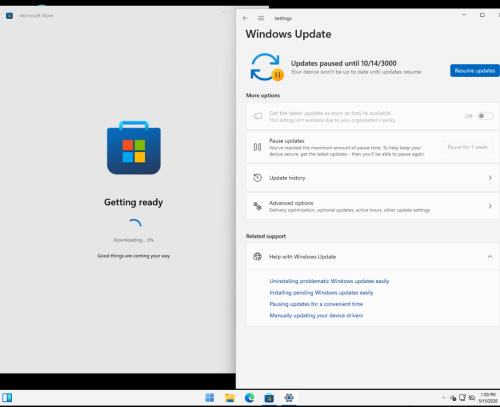Open File Explorer from the taskbar
Viewport: 500px width, 407px height.
click(230, 398)
